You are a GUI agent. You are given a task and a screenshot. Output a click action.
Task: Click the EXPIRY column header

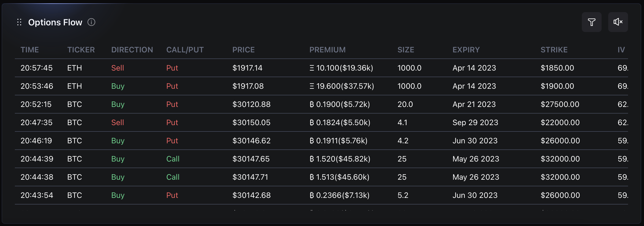466,50
